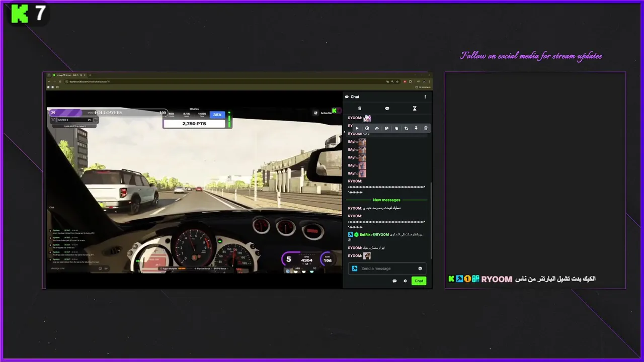
Task: Click the BotRix username in chat
Action: coord(365,235)
